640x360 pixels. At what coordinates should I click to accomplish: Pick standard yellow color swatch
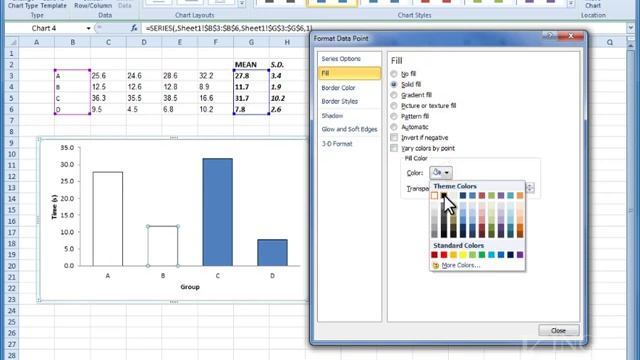[463, 255]
